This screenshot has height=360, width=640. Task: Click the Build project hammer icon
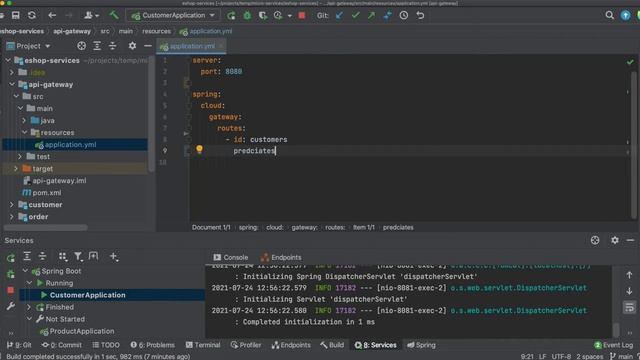(x=114, y=16)
